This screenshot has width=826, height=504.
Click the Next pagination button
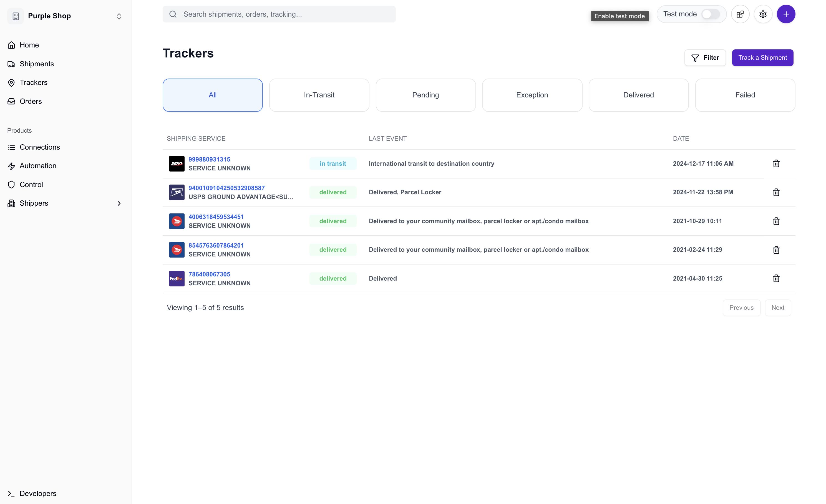777,308
